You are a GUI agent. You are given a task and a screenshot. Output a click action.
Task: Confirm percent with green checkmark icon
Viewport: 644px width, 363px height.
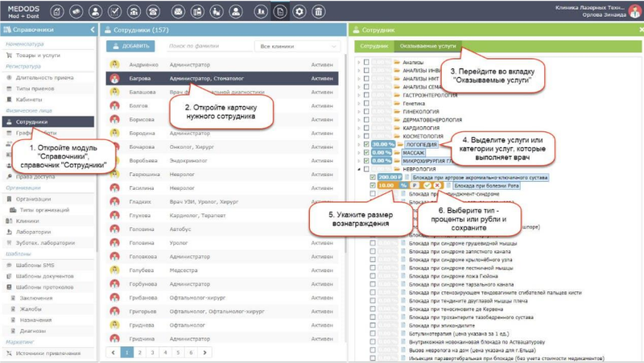(427, 185)
